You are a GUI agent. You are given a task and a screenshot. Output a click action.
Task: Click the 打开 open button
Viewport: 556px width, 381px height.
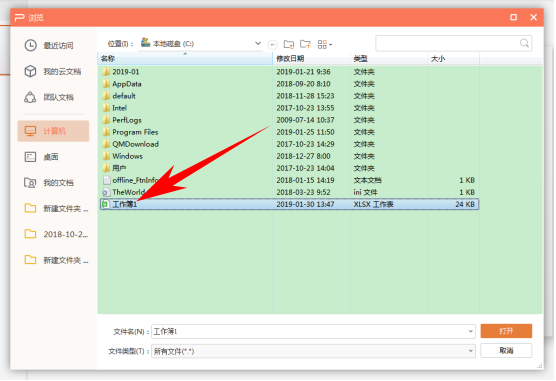[506, 331]
